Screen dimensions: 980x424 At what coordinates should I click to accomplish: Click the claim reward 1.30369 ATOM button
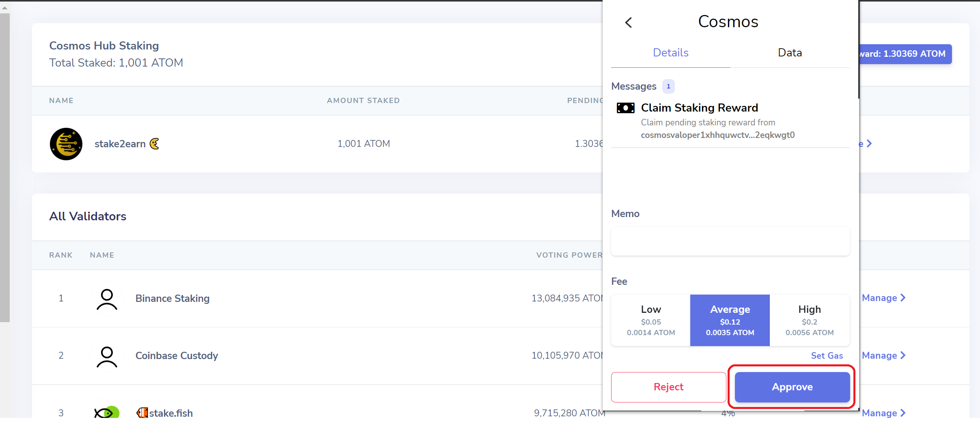[x=905, y=54]
